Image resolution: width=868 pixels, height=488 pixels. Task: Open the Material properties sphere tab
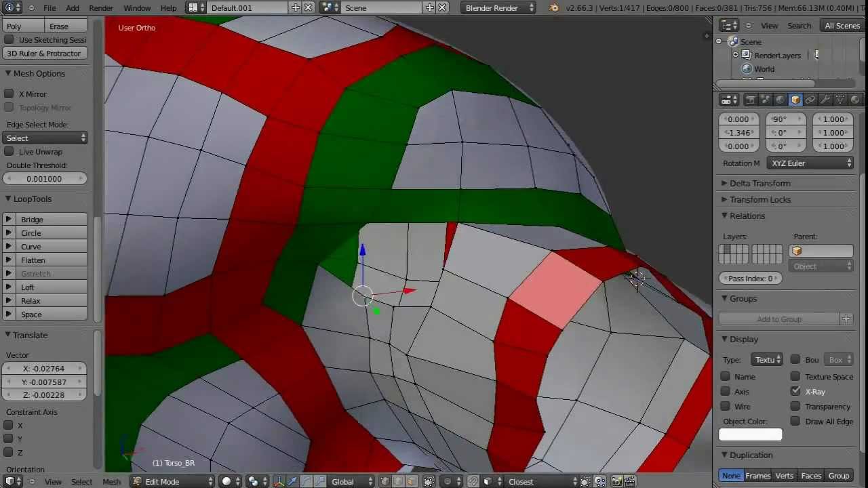[855, 100]
